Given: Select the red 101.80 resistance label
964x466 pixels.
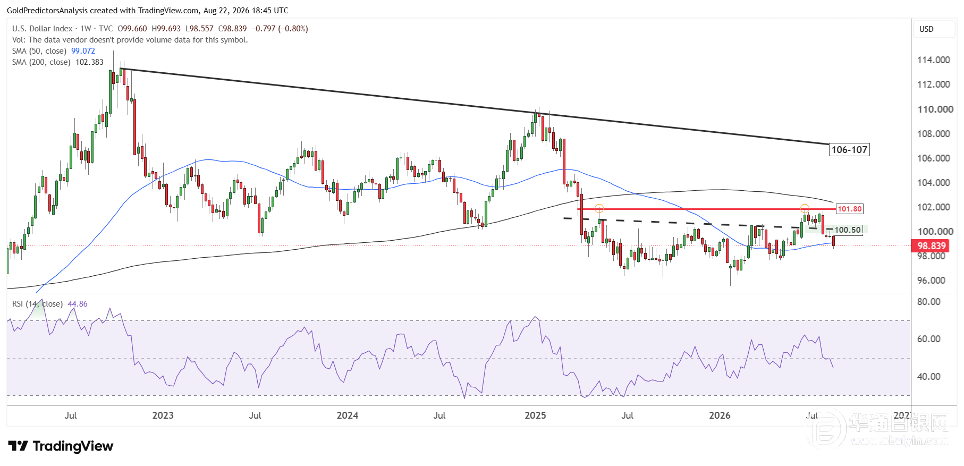Looking at the screenshot, I should [x=849, y=209].
